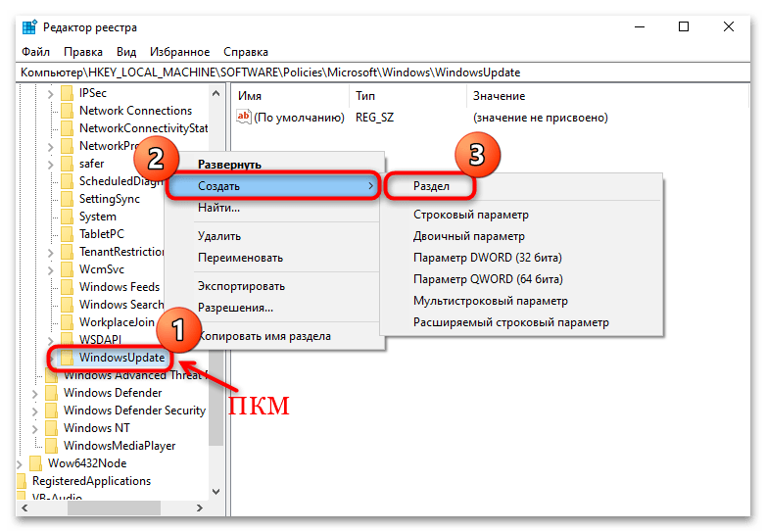Click the horizontal scroll left arrow
The height and width of the screenshot is (532, 766).
click(x=24, y=508)
